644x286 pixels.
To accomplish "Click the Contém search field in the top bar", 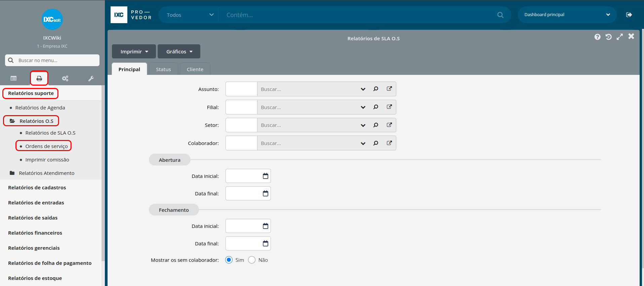I will coord(358,15).
